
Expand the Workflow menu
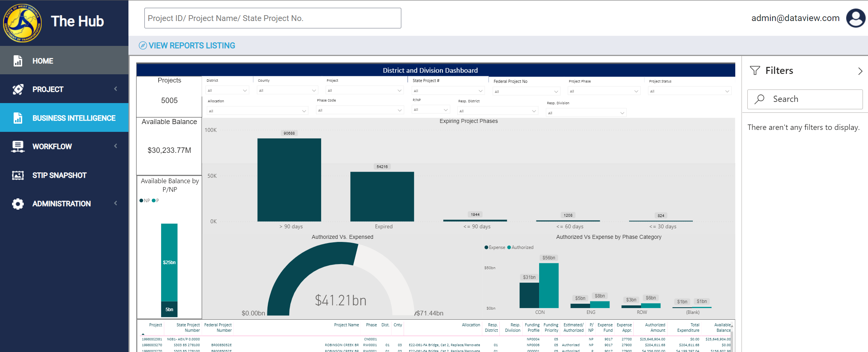[116, 146]
